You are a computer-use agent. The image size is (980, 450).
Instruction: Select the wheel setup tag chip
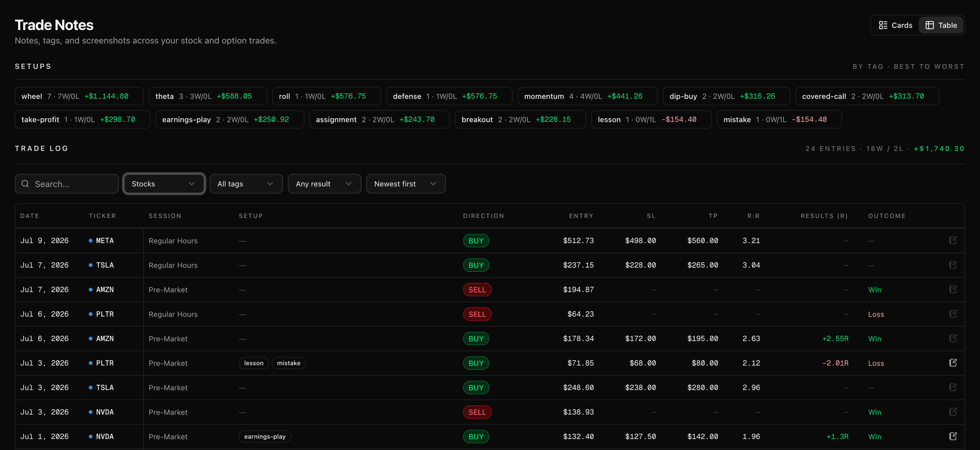(79, 96)
